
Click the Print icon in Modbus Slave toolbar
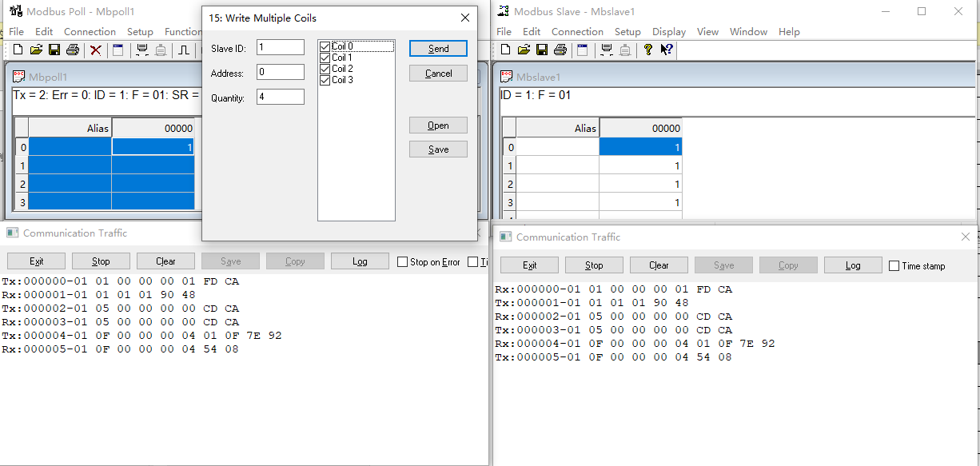pos(560,50)
